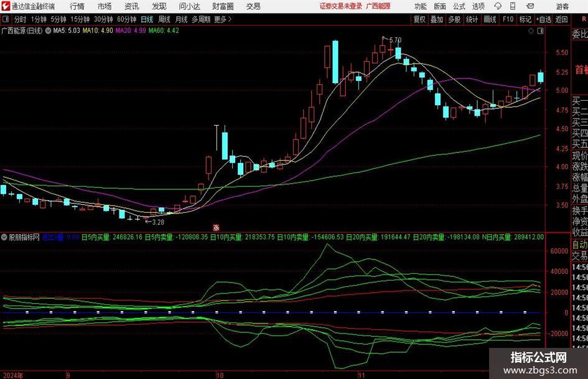
Task: Click the MA20: 4.99 label
Action: pos(131,30)
